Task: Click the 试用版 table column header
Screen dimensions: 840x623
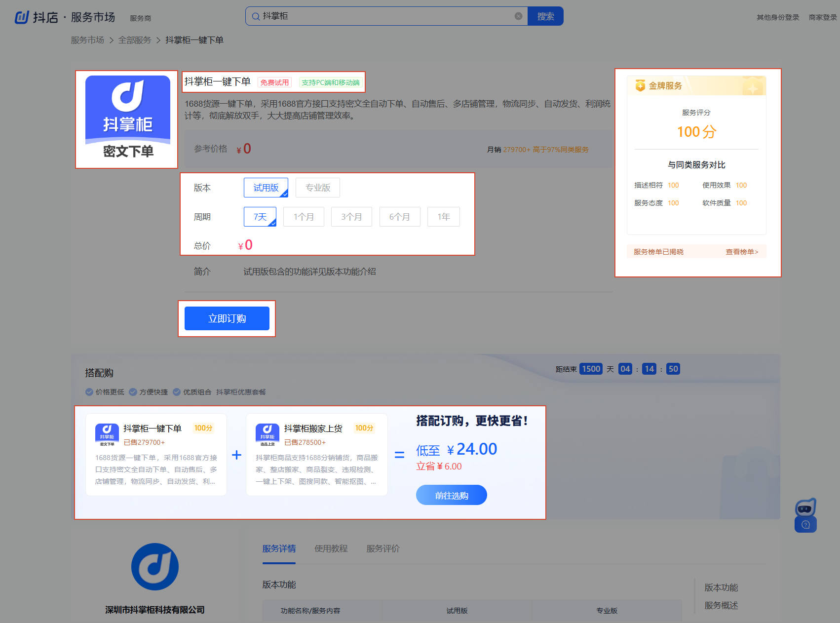Action: coord(457,611)
